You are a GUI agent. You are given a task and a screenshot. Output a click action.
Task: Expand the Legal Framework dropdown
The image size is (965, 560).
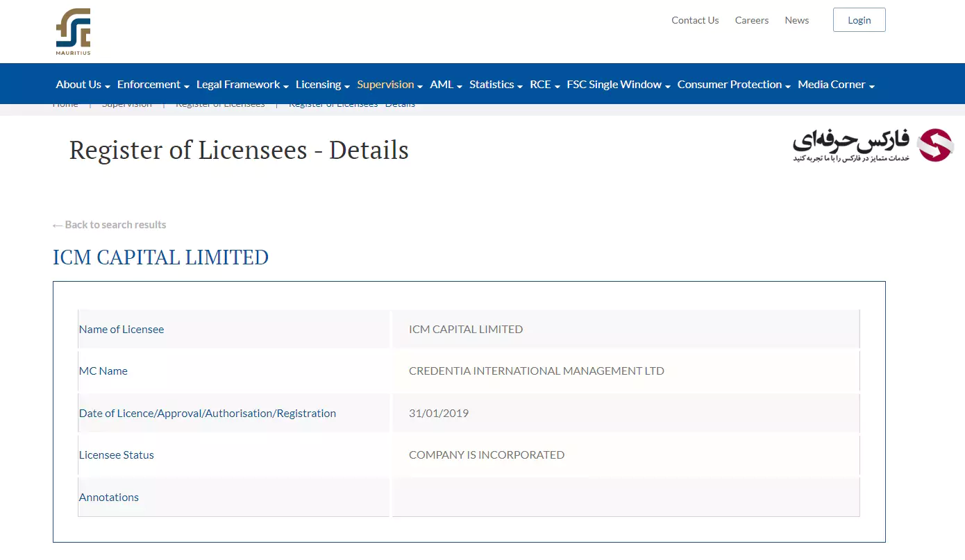click(243, 85)
